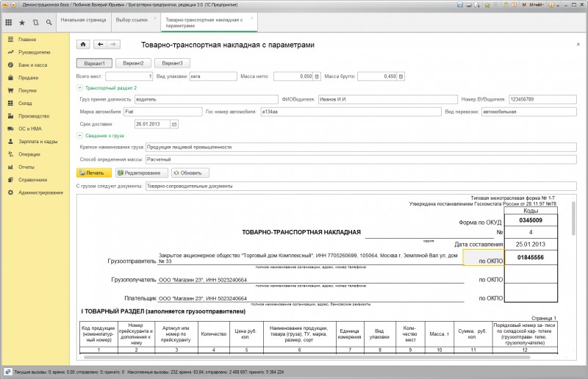This screenshot has width=588, height=379.
Task: Print using the printer icon in title bar
Action: 468,5
